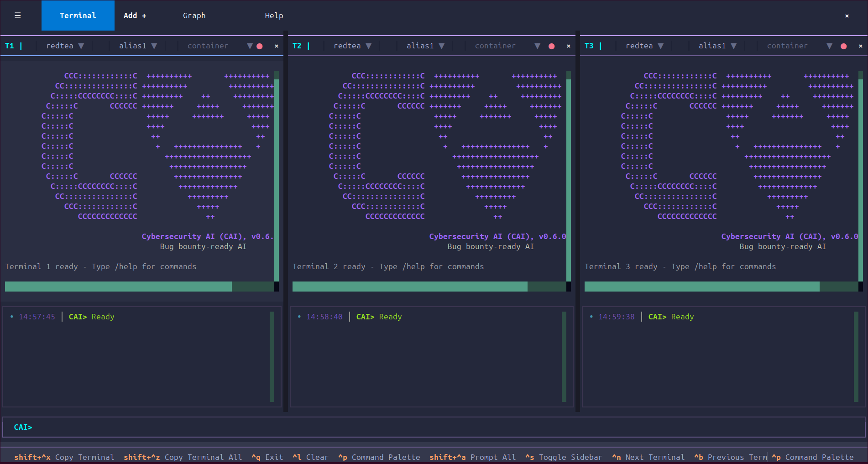Click Next Terminal in the status bar

pos(648,457)
